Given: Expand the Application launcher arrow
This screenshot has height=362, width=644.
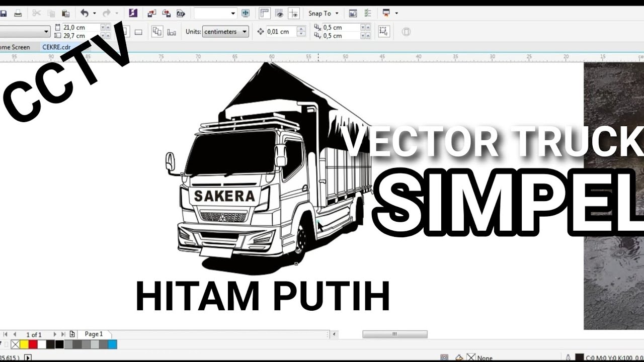Looking at the screenshot, I should 396,14.
